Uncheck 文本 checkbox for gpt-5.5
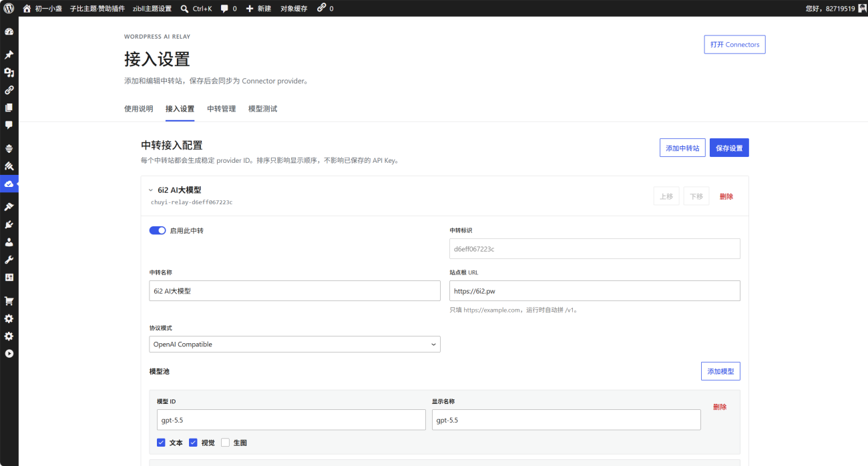Viewport: 868px width, 466px height. (161, 442)
